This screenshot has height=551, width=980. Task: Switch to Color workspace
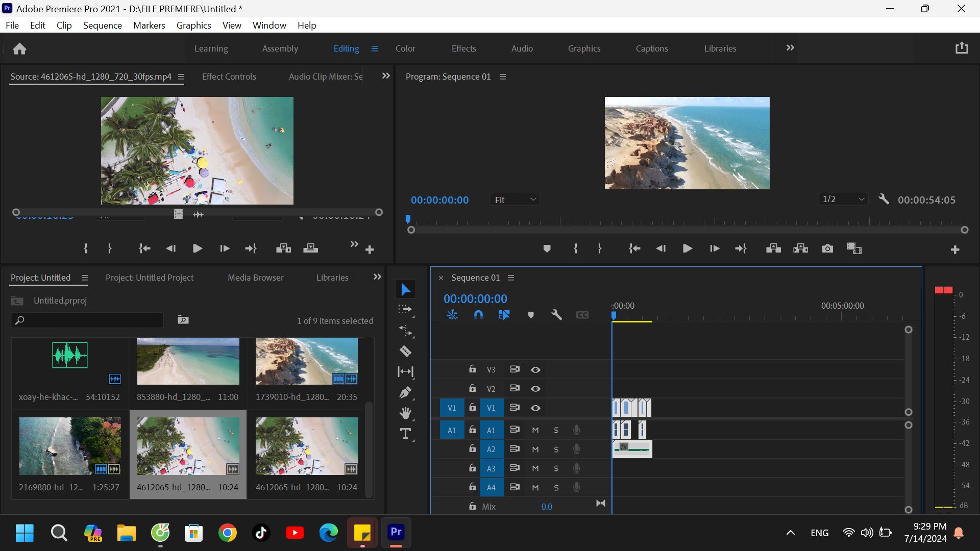(405, 48)
